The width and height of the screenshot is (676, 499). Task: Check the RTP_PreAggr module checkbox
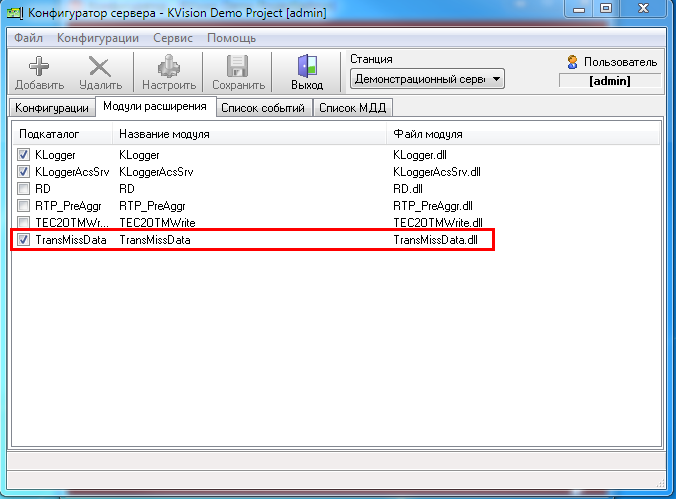click(x=25, y=206)
